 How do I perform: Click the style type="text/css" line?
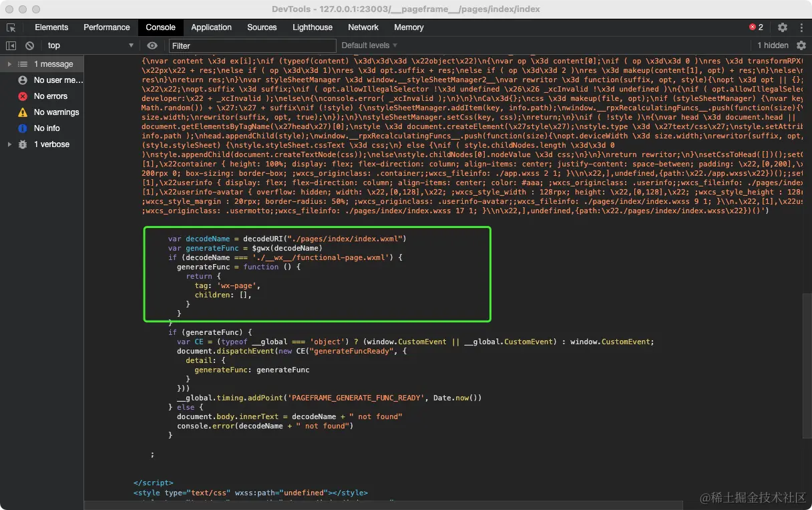(250, 493)
